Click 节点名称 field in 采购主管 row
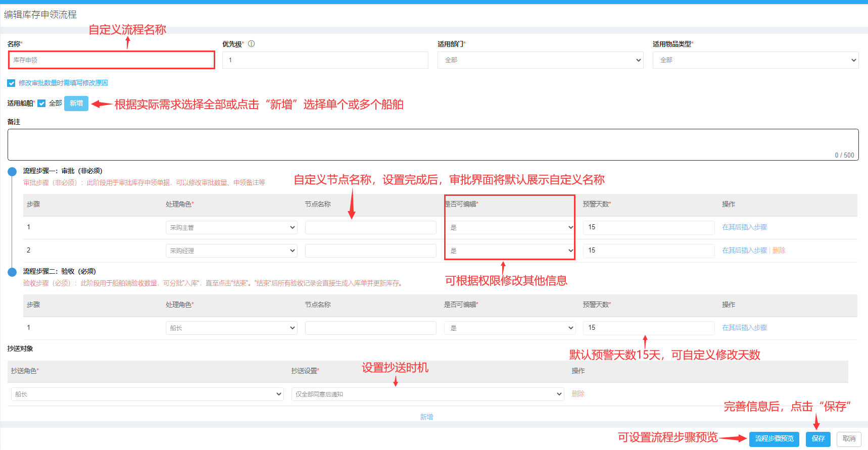The width and height of the screenshot is (868, 450). coord(371,228)
